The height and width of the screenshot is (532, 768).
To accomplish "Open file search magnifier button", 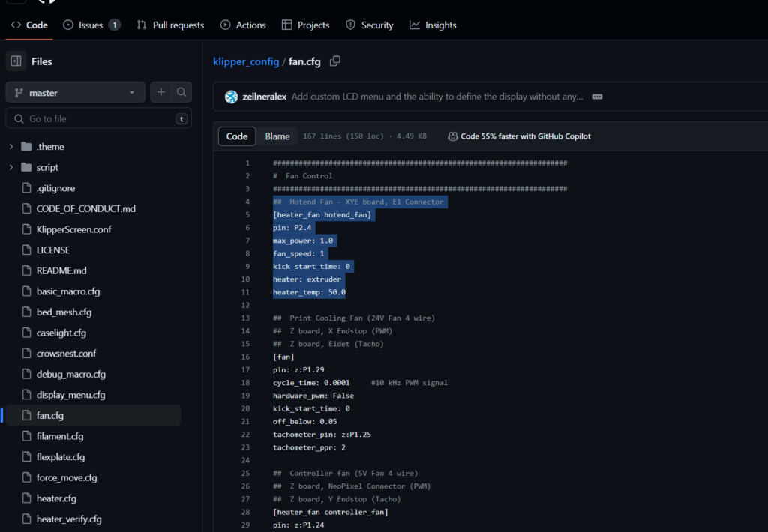I will 181,92.
